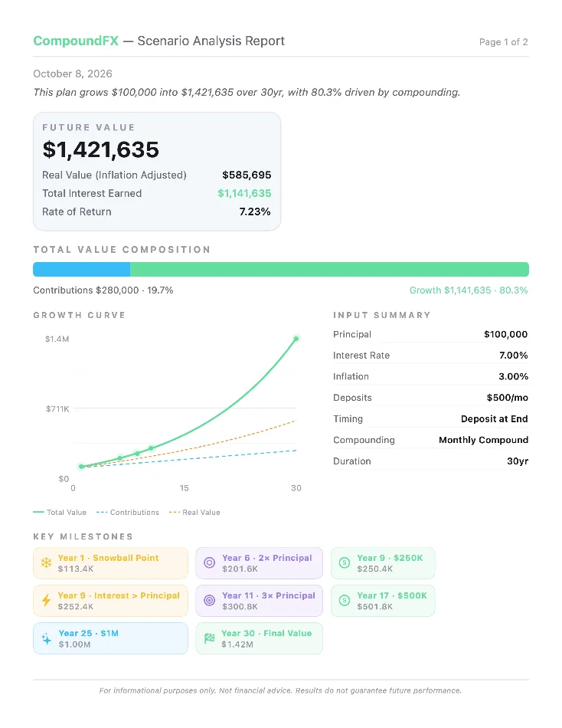Image resolution: width=562 pixels, height=728 pixels.
Task: Select the Year 6 · 2× Principal title
Action: pyautogui.click(x=267, y=558)
